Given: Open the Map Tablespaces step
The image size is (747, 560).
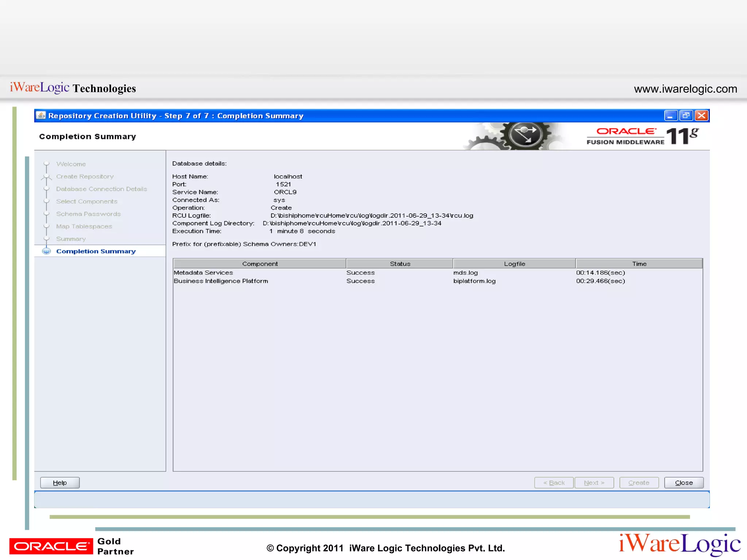Looking at the screenshot, I should pyautogui.click(x=84, y=226).
